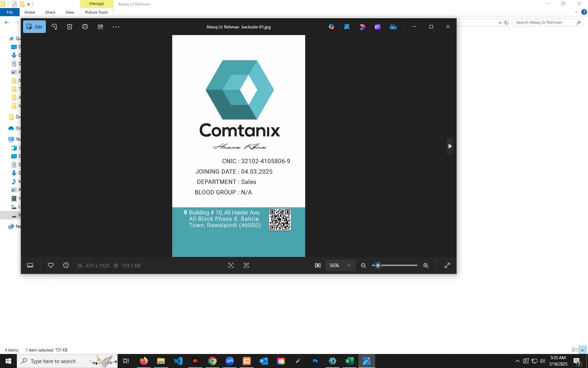Open Quick Access toolbar customize dropdown

tap(29, 4)
